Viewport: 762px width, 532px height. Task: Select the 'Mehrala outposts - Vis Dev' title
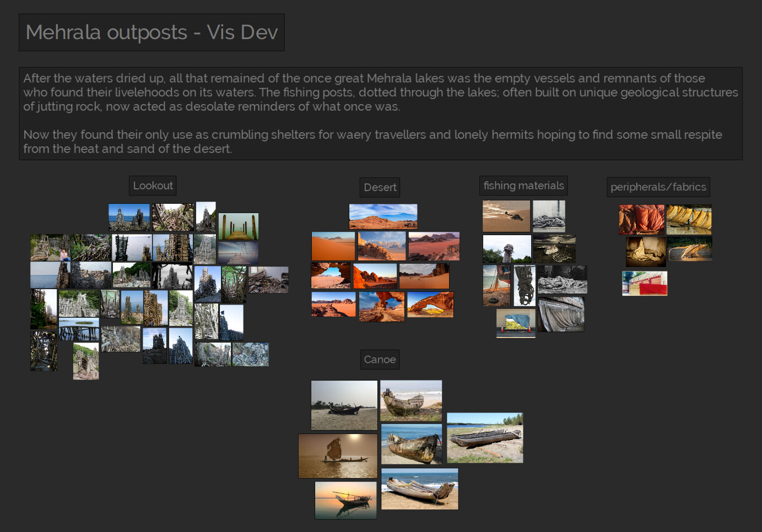152,32
